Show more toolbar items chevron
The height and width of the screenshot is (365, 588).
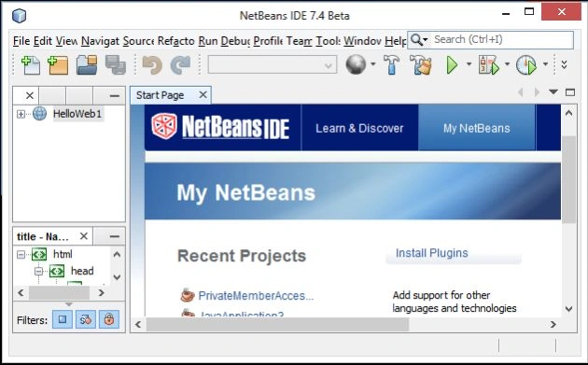(x=564, y=65)
